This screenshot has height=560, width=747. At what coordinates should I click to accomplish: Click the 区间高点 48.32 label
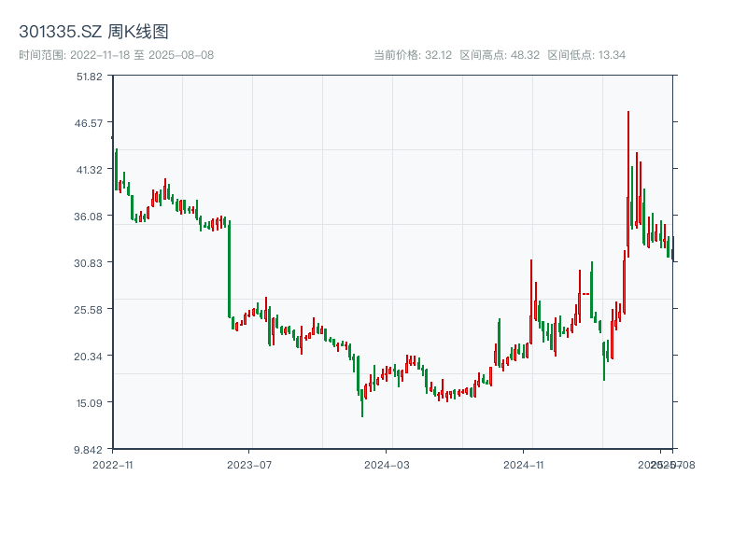500,55
